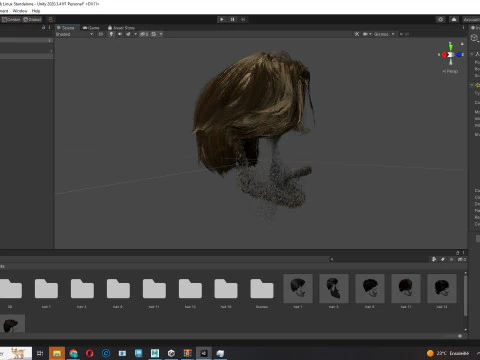Open the search by type filter icon

coord(434,259)
